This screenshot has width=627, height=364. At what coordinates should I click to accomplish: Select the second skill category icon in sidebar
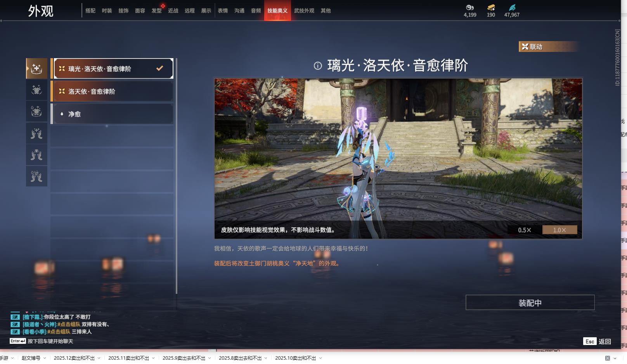coord(36,90)
